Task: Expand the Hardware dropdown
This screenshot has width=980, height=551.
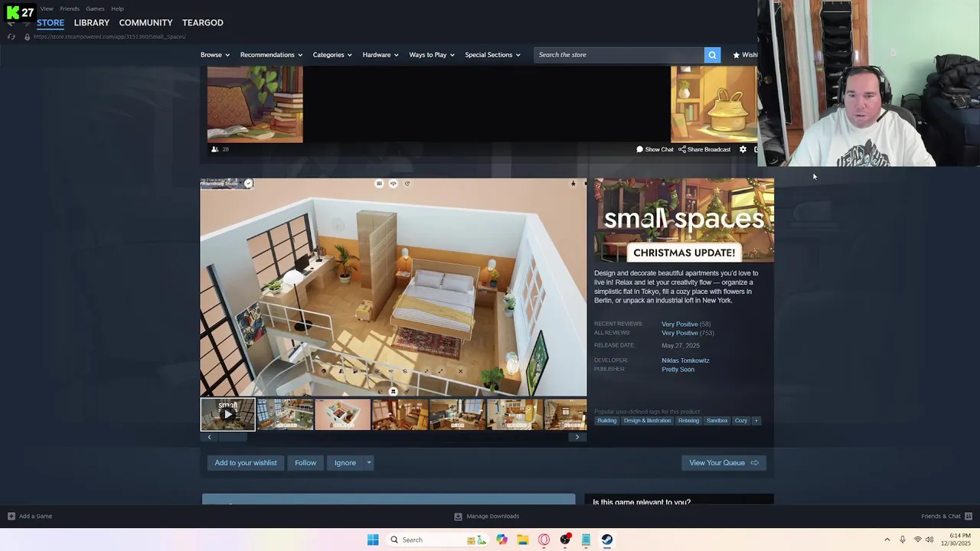Action: tap(381, 55)
